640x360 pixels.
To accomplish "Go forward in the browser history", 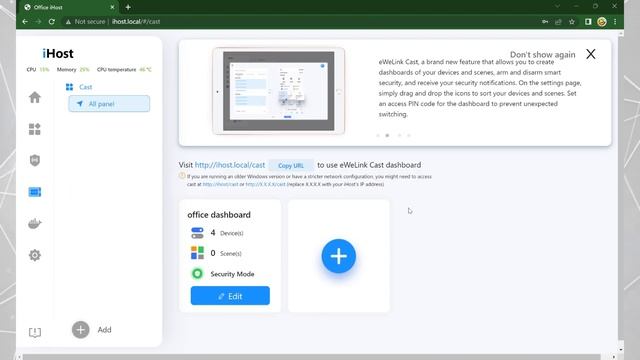I will point(38,22).
